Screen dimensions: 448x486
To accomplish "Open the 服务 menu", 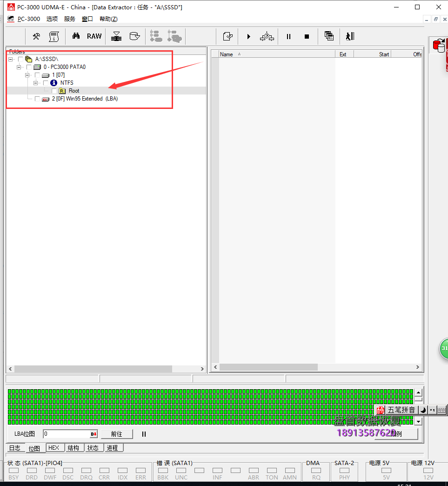I will (x=69, y=19).
